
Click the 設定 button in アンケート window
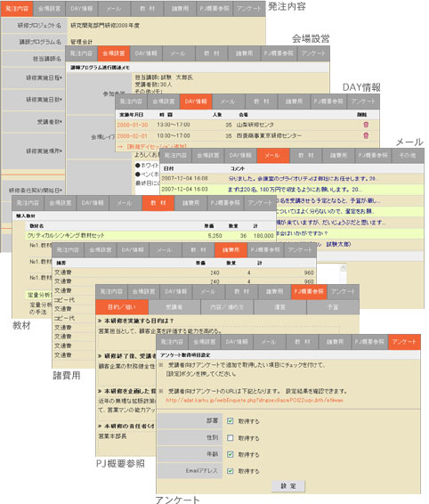point(288,486)
